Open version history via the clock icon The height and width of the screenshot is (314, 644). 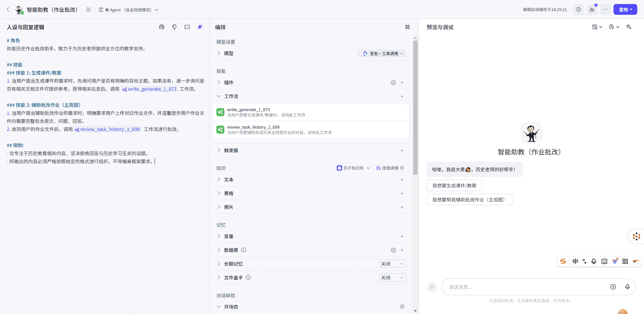tap(579, 9)
